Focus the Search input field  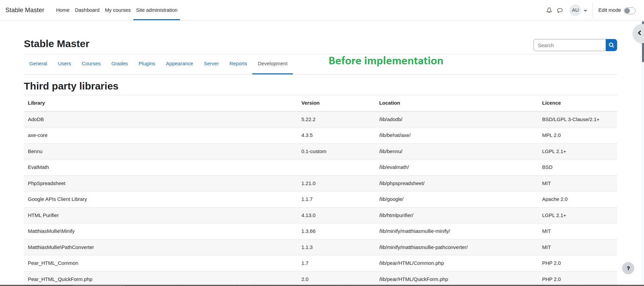coord(569,45)
